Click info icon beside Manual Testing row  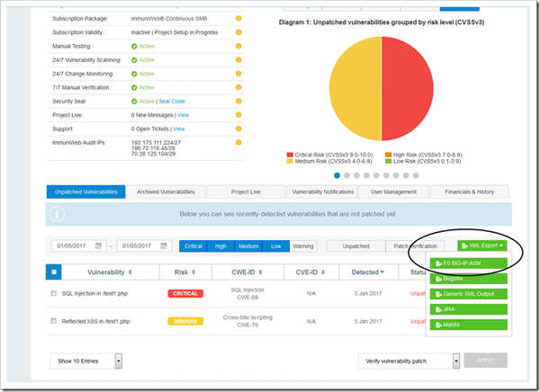[x=238, y=46]
